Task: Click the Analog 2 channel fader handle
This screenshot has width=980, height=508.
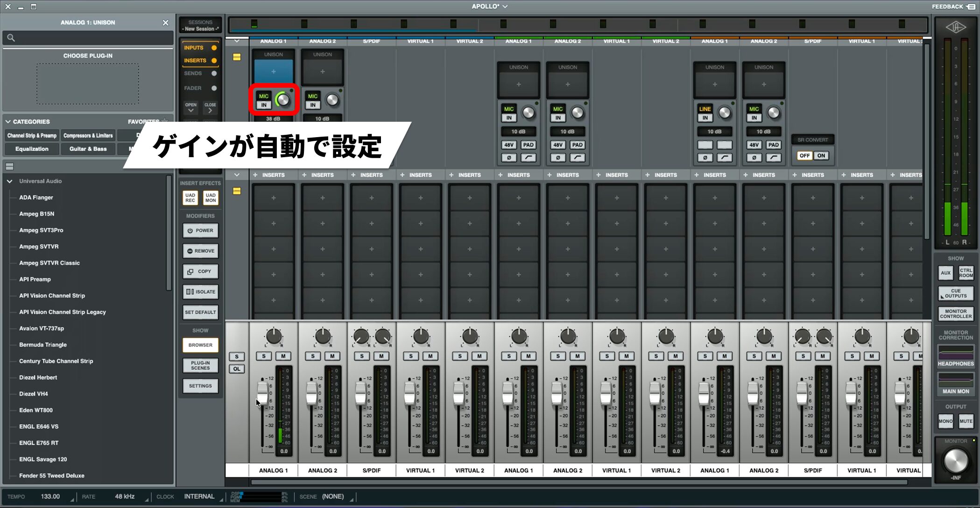Action: tap(311, 393)
